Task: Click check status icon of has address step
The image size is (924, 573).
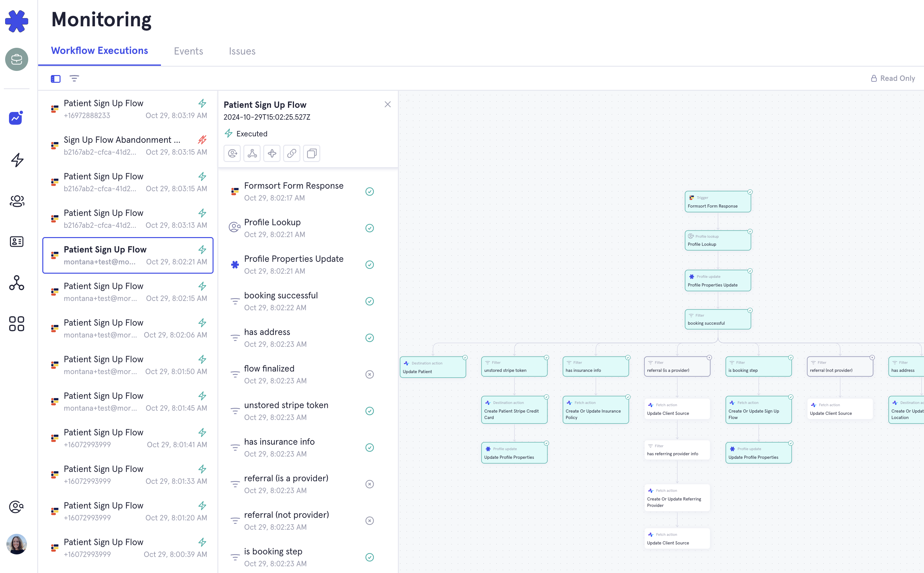Action: [370, 338]
